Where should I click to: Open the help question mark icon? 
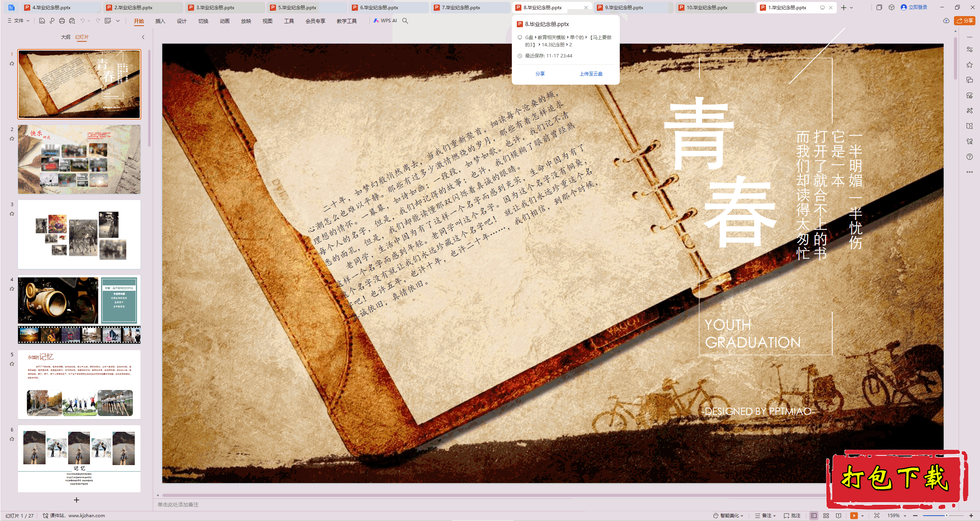coord(969,157)
